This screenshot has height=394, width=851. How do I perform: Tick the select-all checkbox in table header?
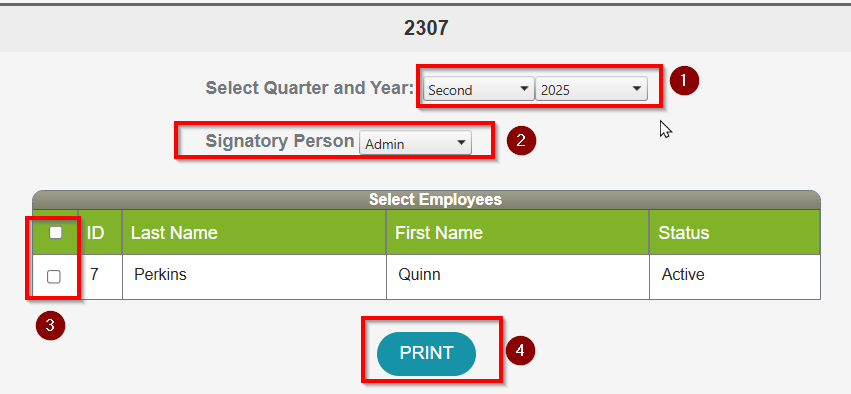coord(55,233)
